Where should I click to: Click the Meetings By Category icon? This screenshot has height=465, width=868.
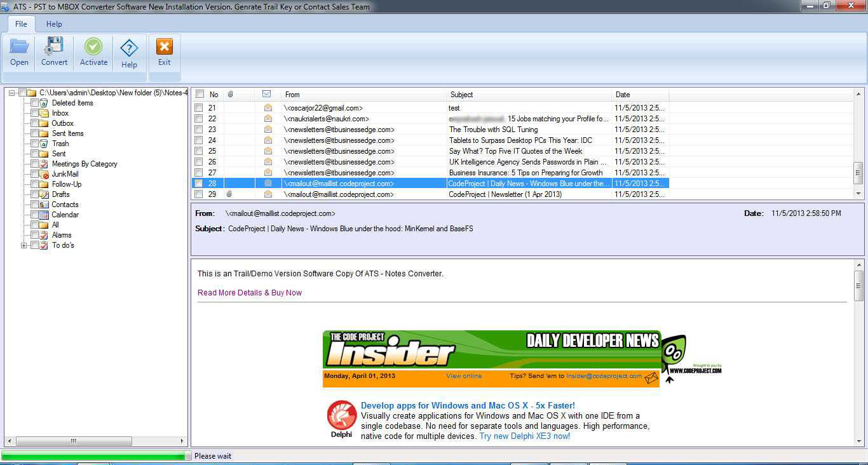coord(44,164)
